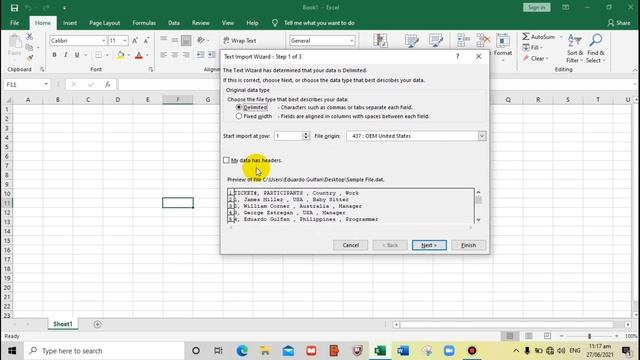This screenshot has height=360, width=640.
Task: Open File Explorer from the taskbar
Action: pos(265,351)
